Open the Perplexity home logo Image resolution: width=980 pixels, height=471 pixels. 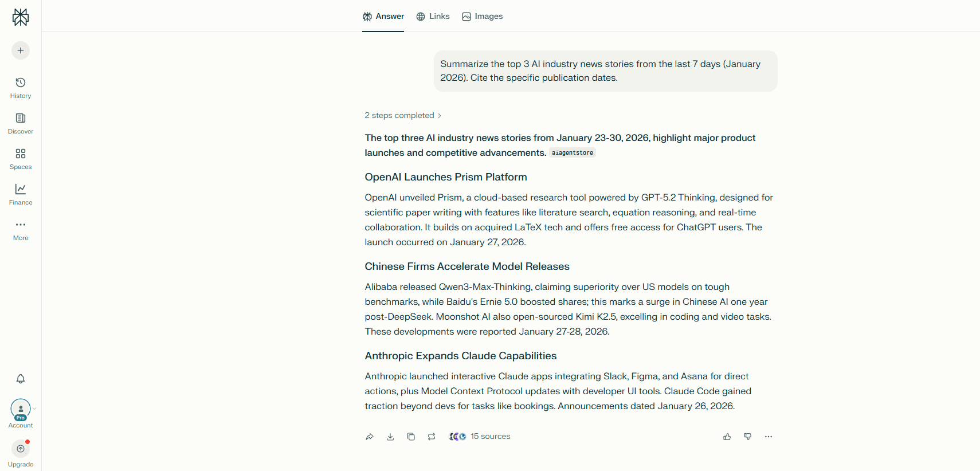21,17
